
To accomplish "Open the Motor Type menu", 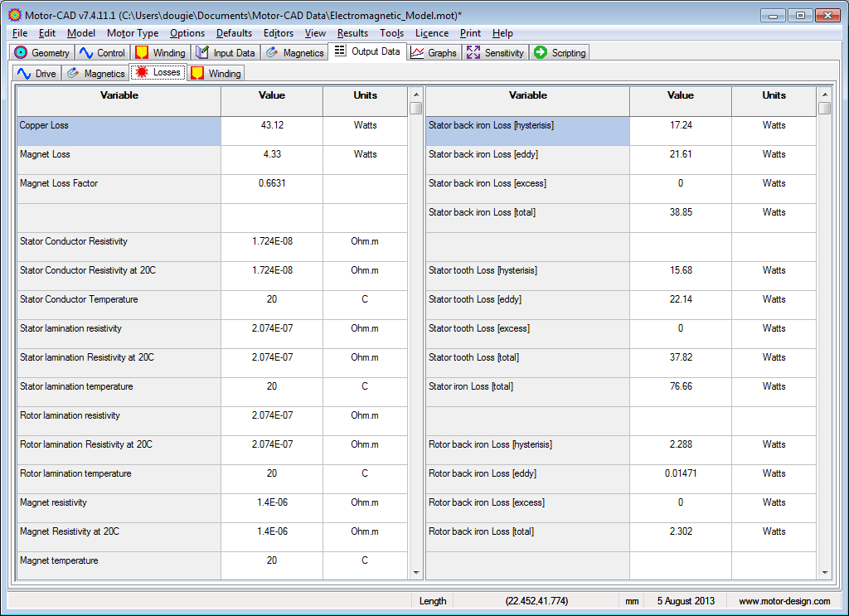I will pos(132,33).
